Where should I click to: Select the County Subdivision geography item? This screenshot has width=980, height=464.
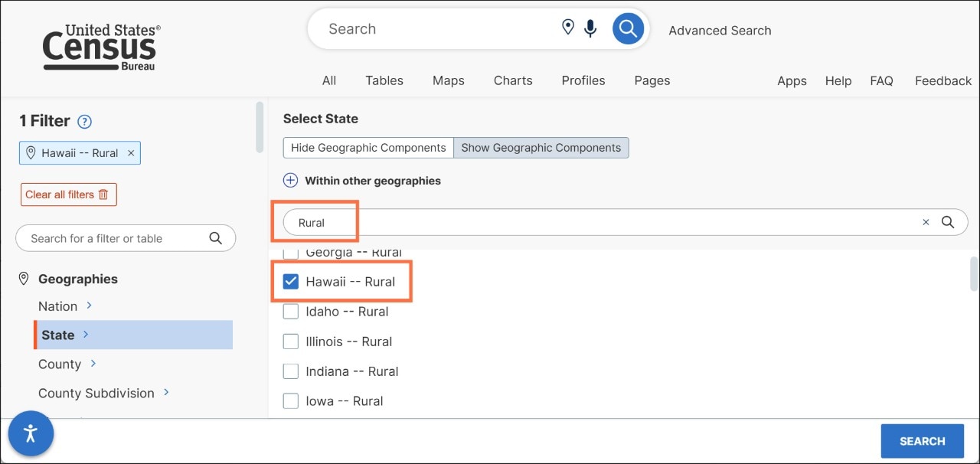[96, 394]
